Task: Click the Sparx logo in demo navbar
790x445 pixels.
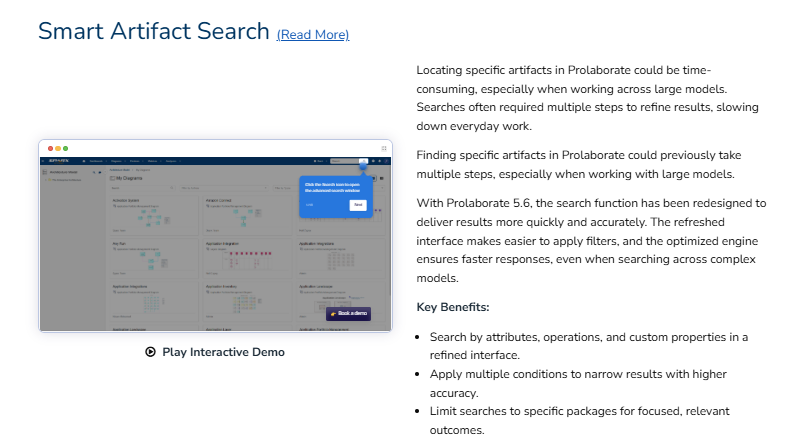Action: [x=58, y=161]
